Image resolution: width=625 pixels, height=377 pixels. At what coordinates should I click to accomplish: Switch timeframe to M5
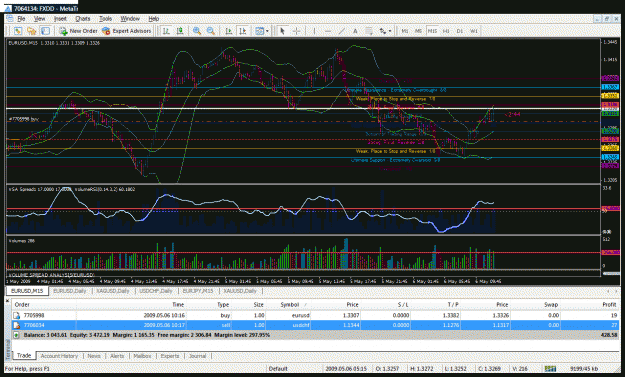click(x=418, y=31)
